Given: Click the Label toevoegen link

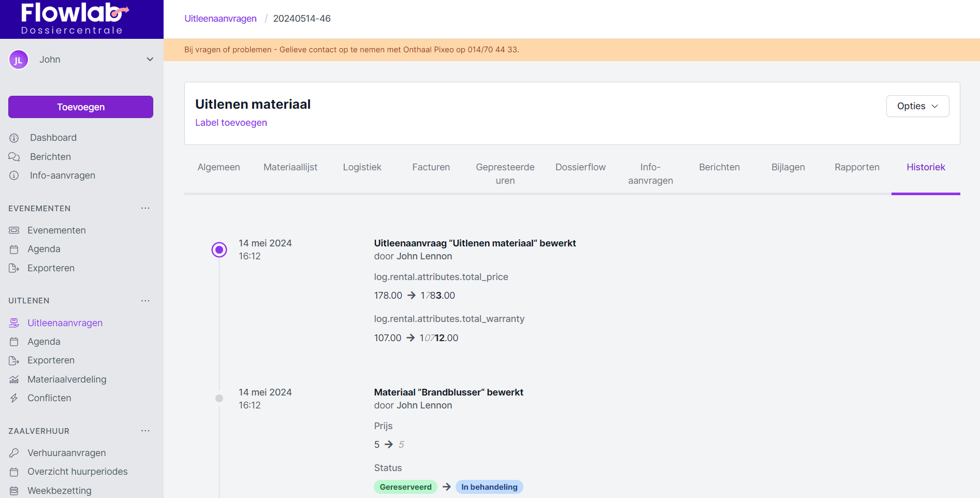Looking at the screenshot, I should (231, 123).
